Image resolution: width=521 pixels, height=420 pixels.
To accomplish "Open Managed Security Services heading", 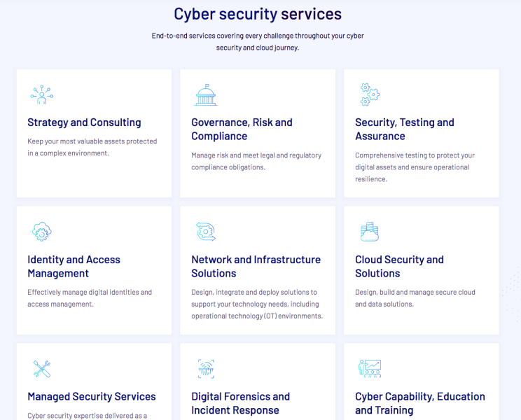I will (92, 397).
